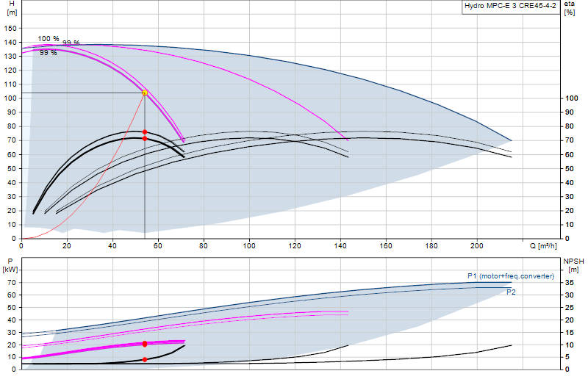The height and width of the screenshot is (382, 588).
Task: Click the 'NPSH [m]' axis title
Action: (x=573, y=265)
